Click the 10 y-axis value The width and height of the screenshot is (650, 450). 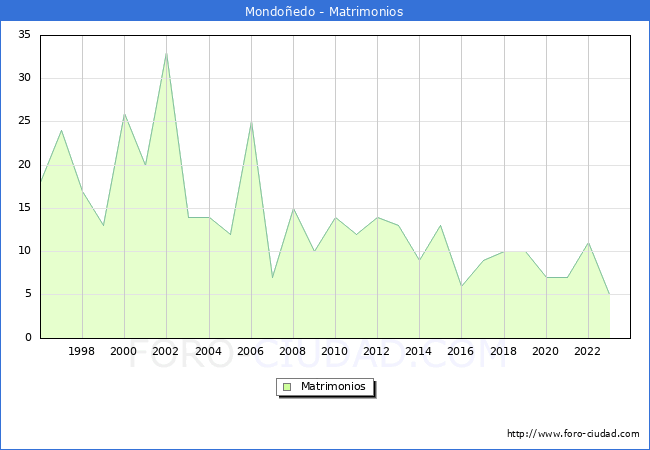[x=24, y=251]
